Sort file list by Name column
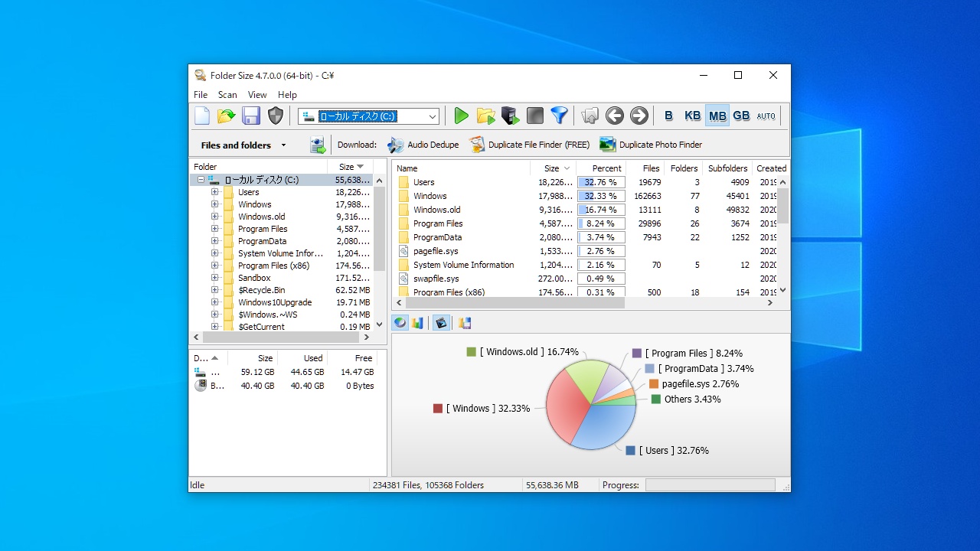Viewport: 980px width, 551px height. (461, 168)
